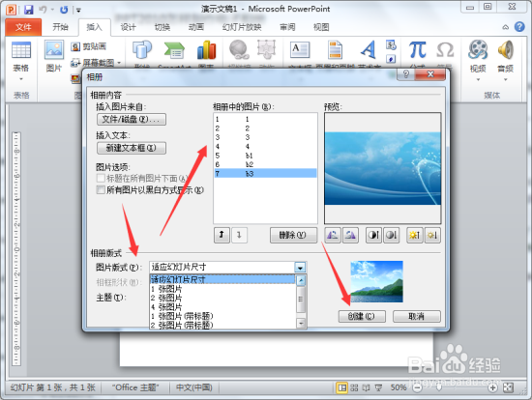Decrease picture contrast icon
The width and height of the screenshot is (532, 400).
coord(391,235)
